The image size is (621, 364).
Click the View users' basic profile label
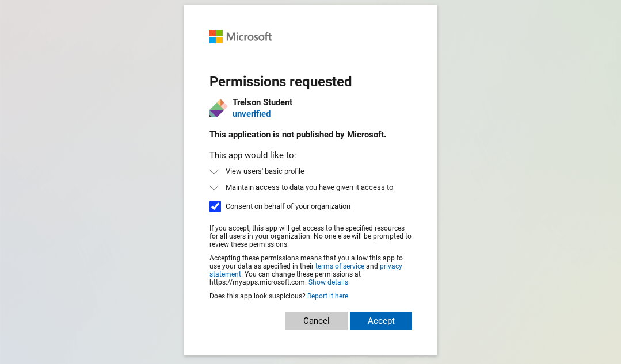coord(265,171)
